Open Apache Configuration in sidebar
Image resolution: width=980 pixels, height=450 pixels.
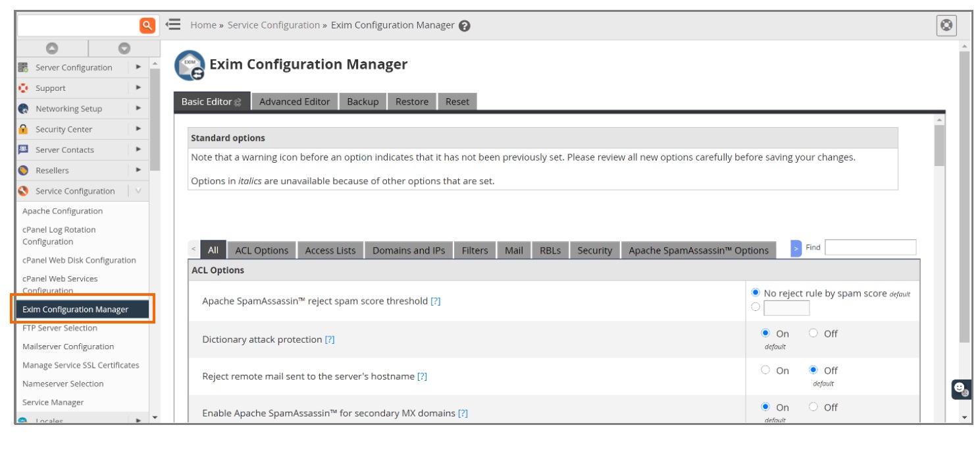[x=63, y=211]
